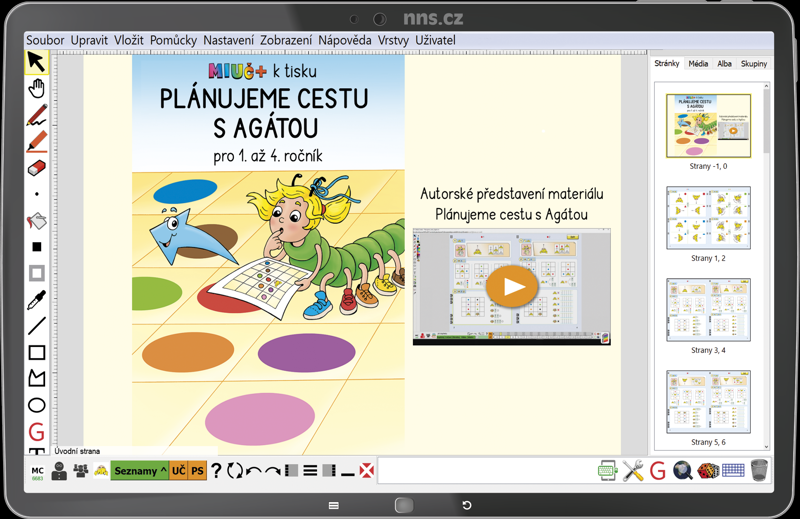Select the arrow pointer tool
This screenshot has width=800, height=519.
pos(36,62)
